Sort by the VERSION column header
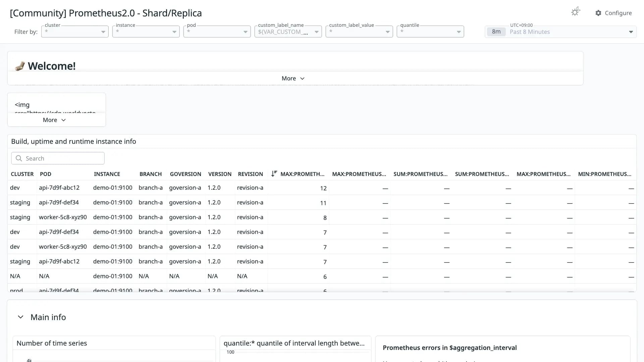 tap(220, 174)
